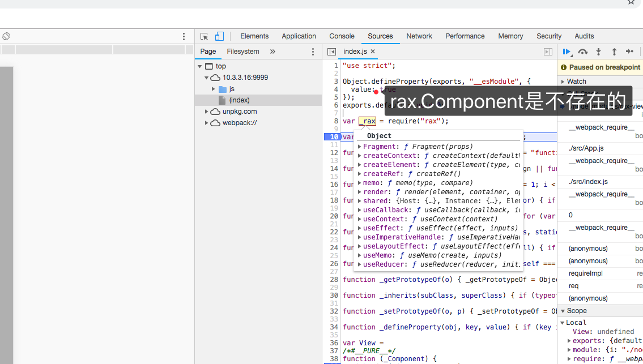Image resolution: width=643 pixels, height=364 pixels.
Task: Collapse the Scope section
Action: pos(563,310)
